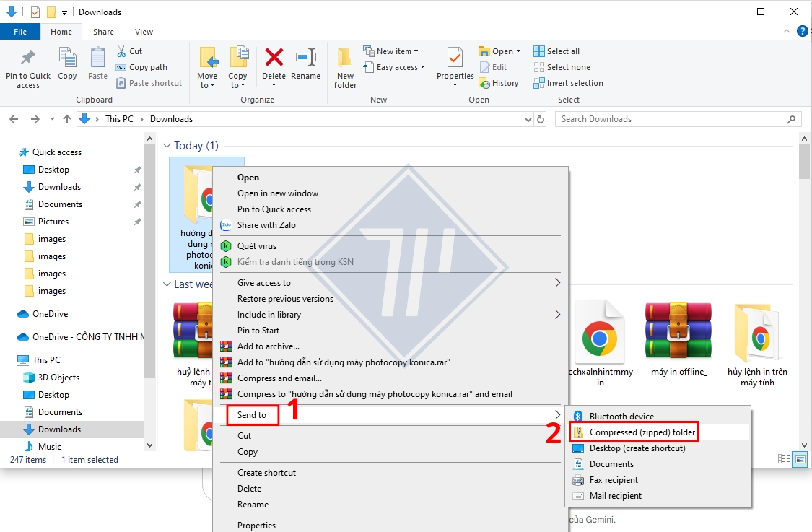
Task: Click the Up one level arrow
Action: (67, 119)
